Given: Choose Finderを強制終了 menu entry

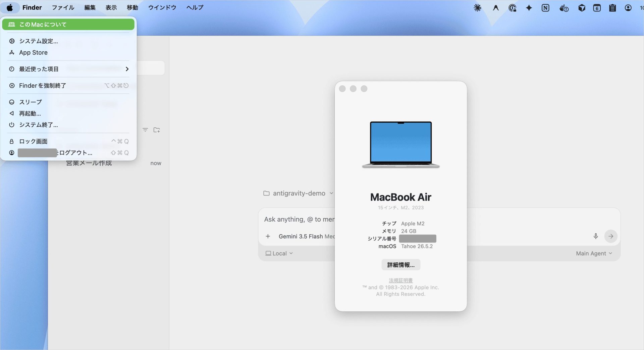Looking at the screenshot, I should 68,86.
